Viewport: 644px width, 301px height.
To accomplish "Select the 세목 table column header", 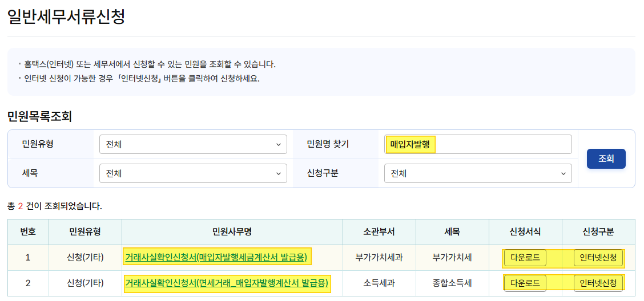I will pyautogui.click(x=452, y=231).
